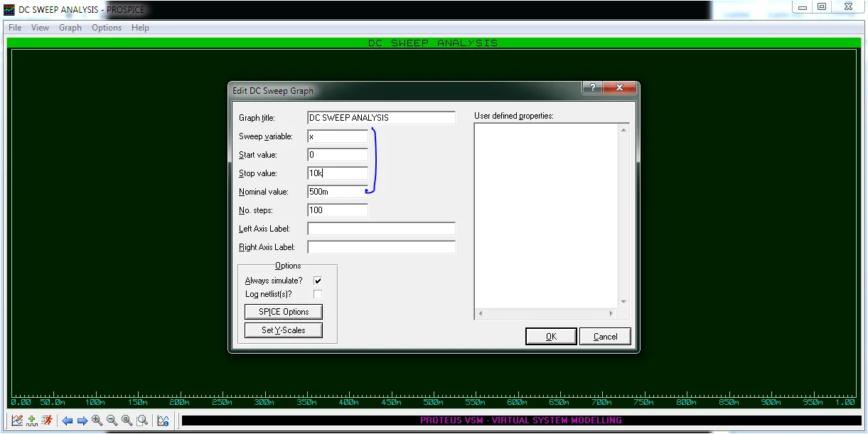Click the dialog help question-mark button
This screenshot has height=434, width=868.
(592, 88)
